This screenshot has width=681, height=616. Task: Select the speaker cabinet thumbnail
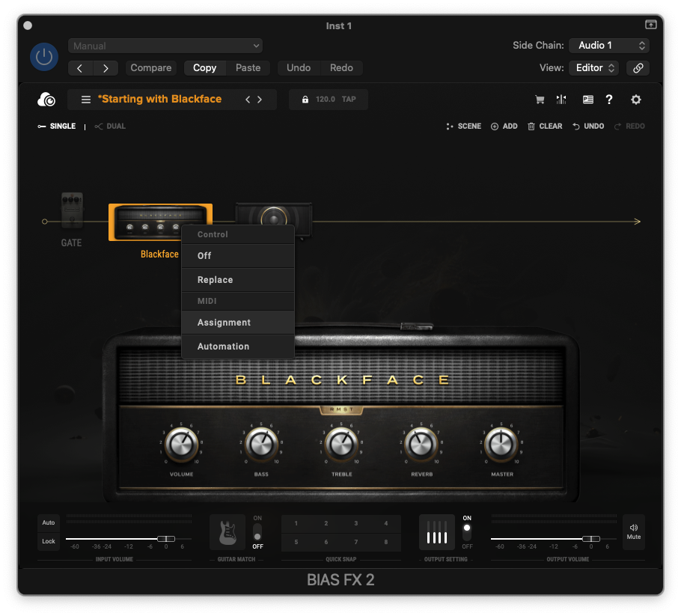274,214
